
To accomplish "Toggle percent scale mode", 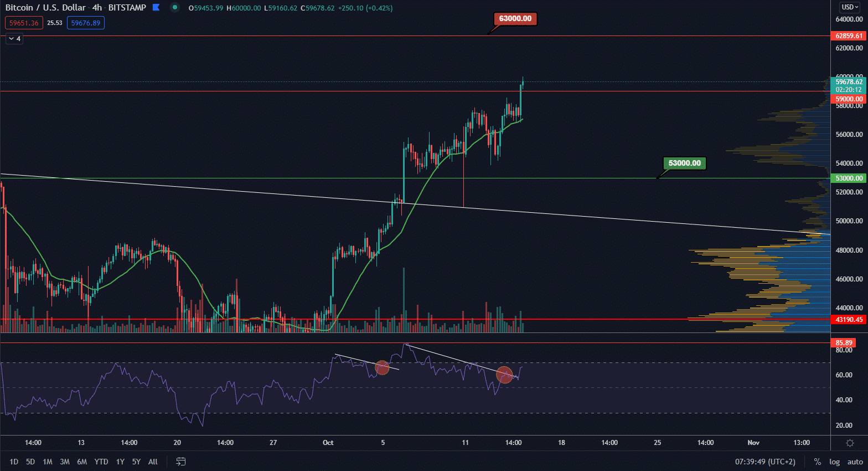I will point(817,462).
